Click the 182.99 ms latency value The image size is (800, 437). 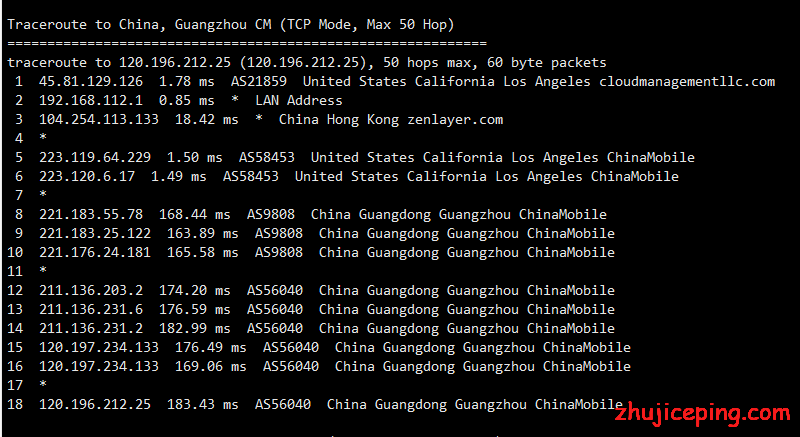pyautogui.click(x=194, y=328)
